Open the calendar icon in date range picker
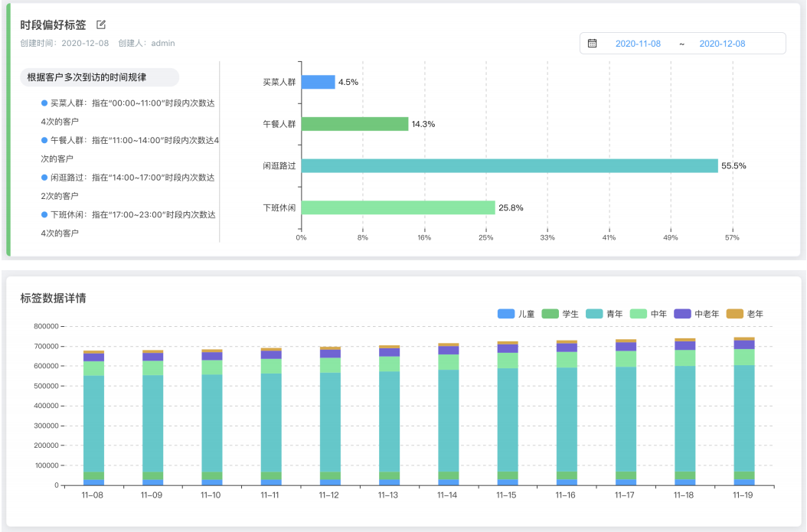Image resolution: width=807 pixels, height=532 pixels. point(592,44)
